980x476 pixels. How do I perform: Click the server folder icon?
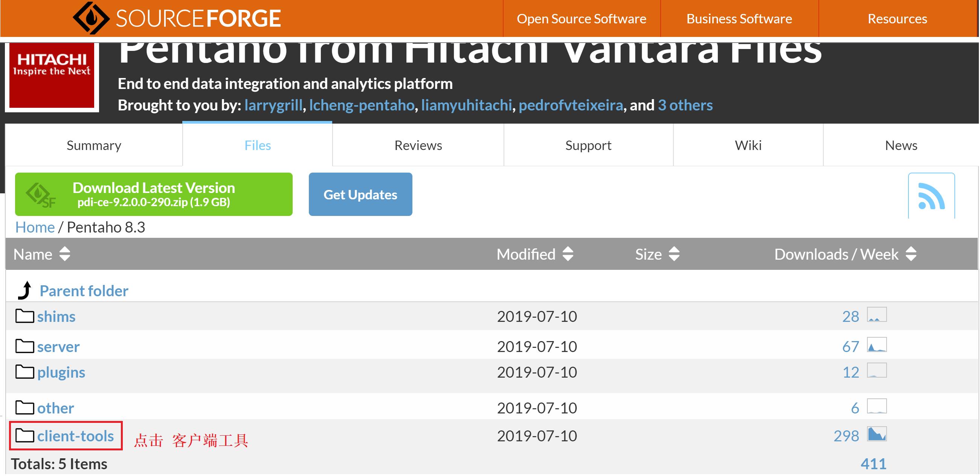[24, 346]
